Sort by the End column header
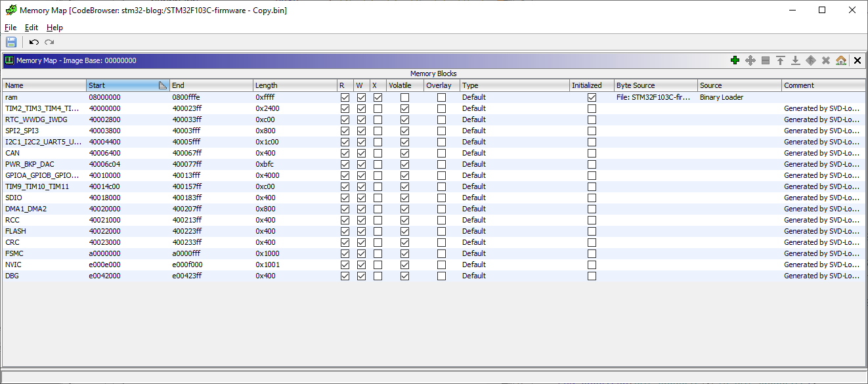Viewport: 868px width, 384px height. point(211,85)
